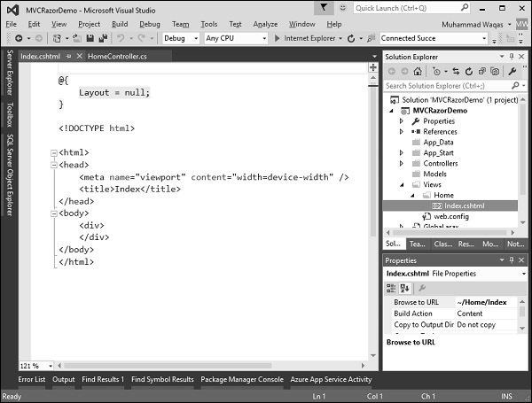
Task: Expand the App_Start folder
Action: coord(402,153)
